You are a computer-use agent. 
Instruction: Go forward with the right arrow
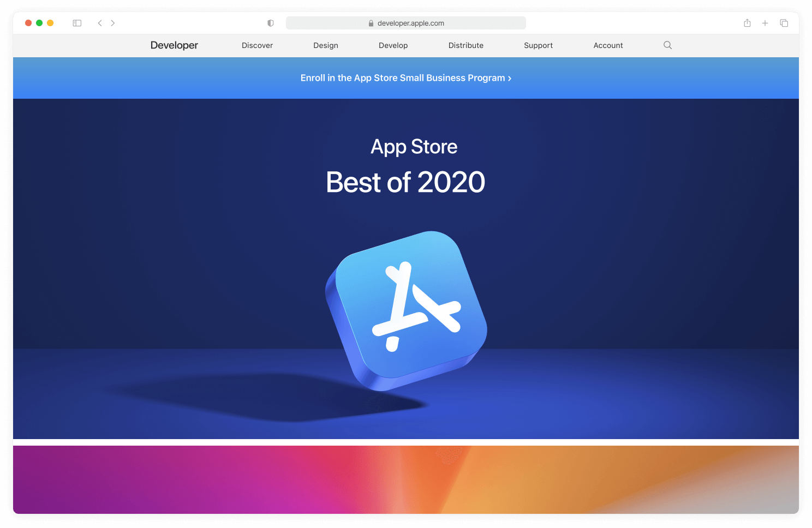(x=113, y=23)
